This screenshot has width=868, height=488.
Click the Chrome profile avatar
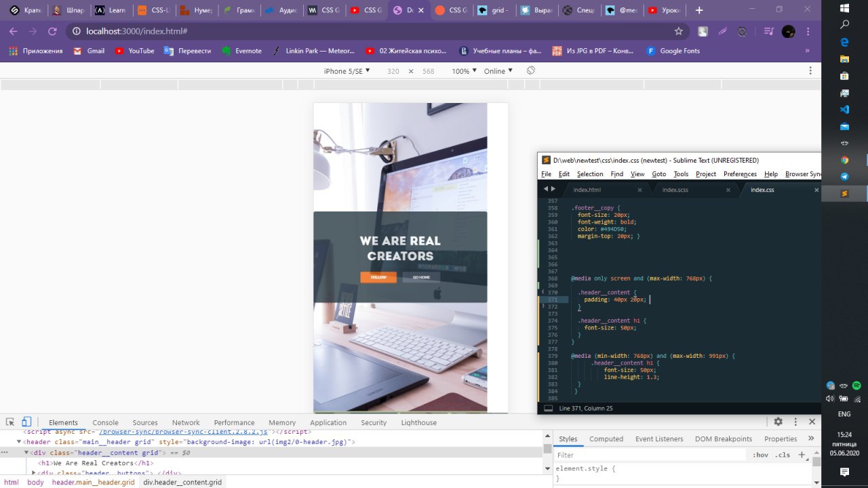click(x=788, y=31)
